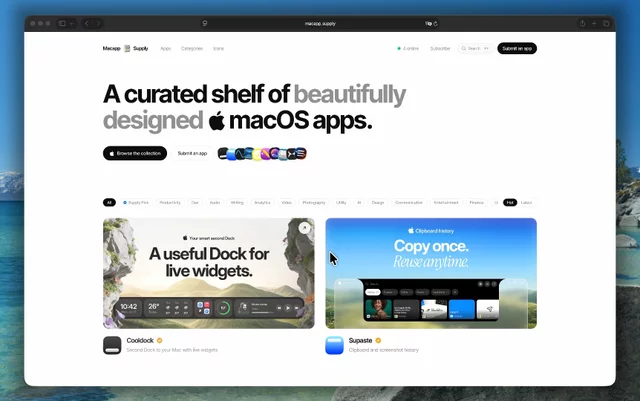This screenshot has width=640, height=401.
Task: Click Cooldock's description text under its title
Action: click(x=172, y=350)
